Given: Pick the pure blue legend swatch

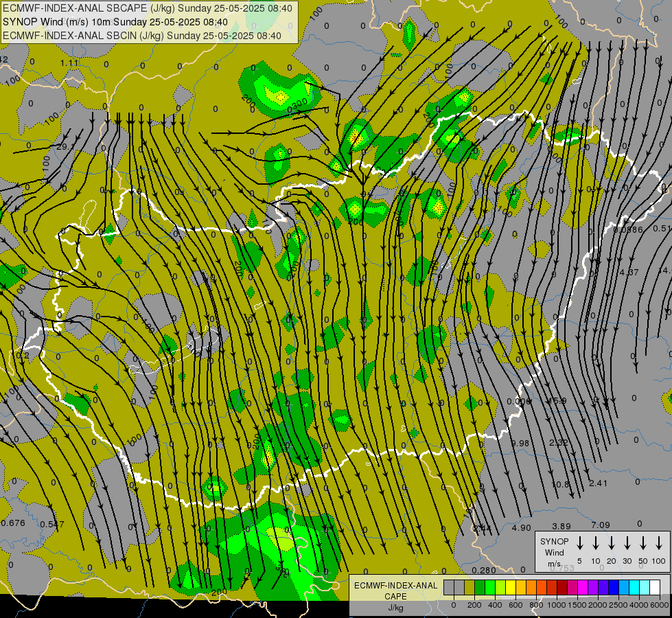Looking at the screenshot, I should (614, 587).
